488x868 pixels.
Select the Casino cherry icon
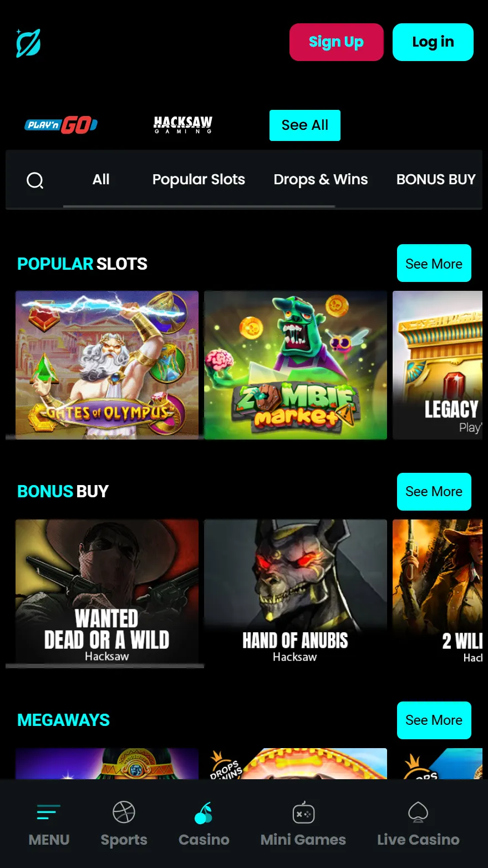tap(204, 813)
